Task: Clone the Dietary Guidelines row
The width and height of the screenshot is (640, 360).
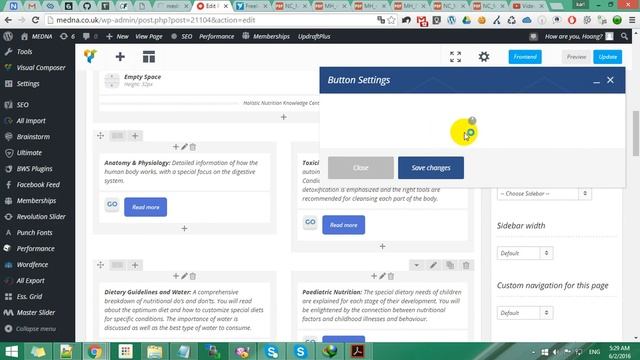Action: (450, 265)
